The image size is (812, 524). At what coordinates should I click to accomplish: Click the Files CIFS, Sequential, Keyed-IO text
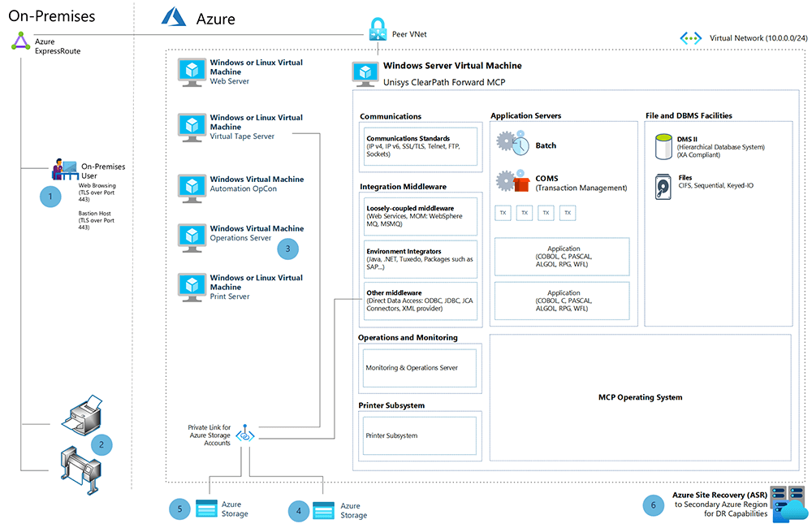[x=715, y=181]
